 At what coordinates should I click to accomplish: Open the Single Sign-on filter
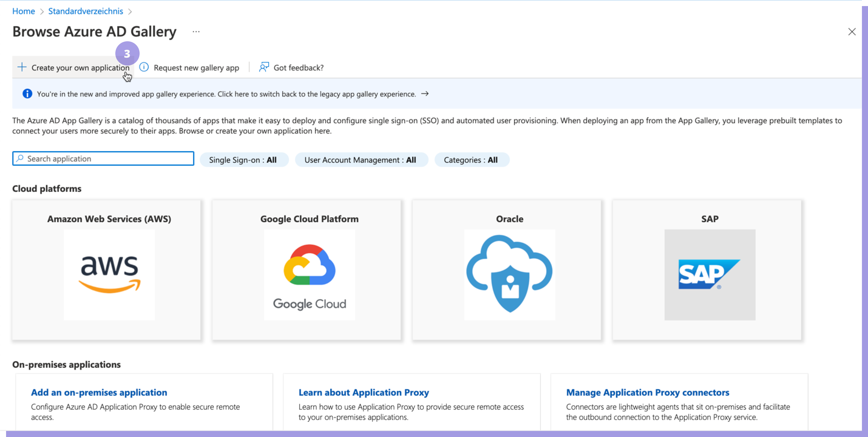tap(244, 160)
